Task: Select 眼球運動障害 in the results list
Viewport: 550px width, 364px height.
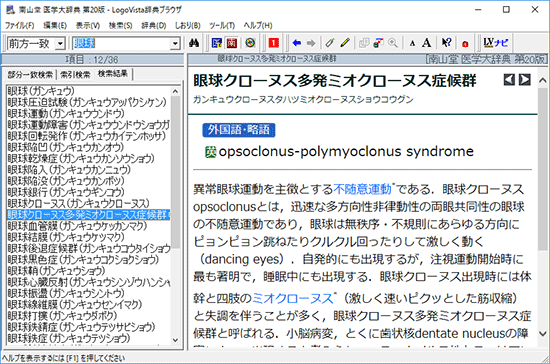Action: (x=88, y=124)
